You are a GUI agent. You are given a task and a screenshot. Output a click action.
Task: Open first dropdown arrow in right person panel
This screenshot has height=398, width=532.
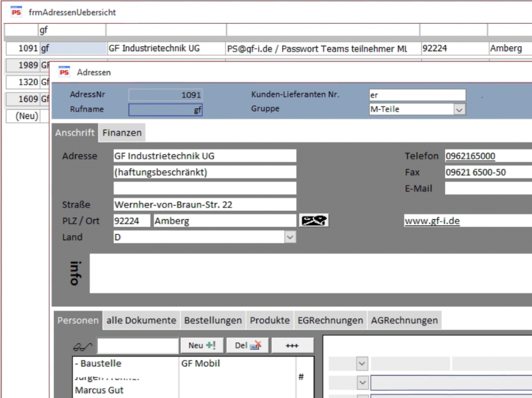coord(362,364)
